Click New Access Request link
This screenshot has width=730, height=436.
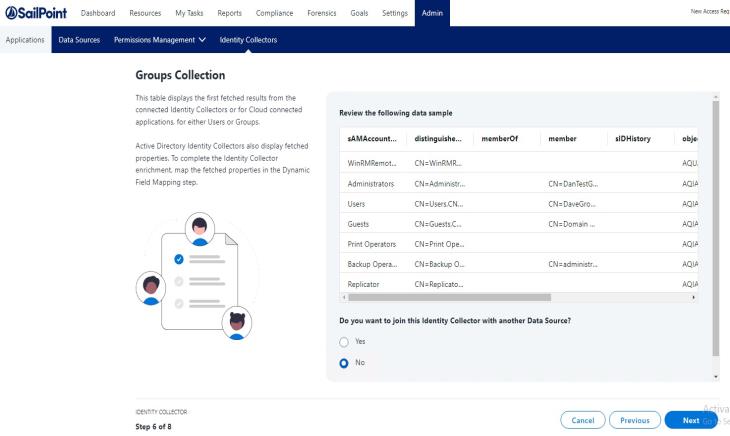click(x=710, y=11)
